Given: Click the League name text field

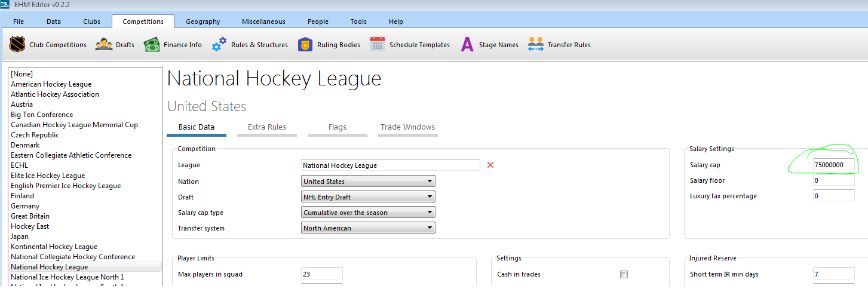Looking at the screenshot, I should pyautogui.click(x=391, y=165).
